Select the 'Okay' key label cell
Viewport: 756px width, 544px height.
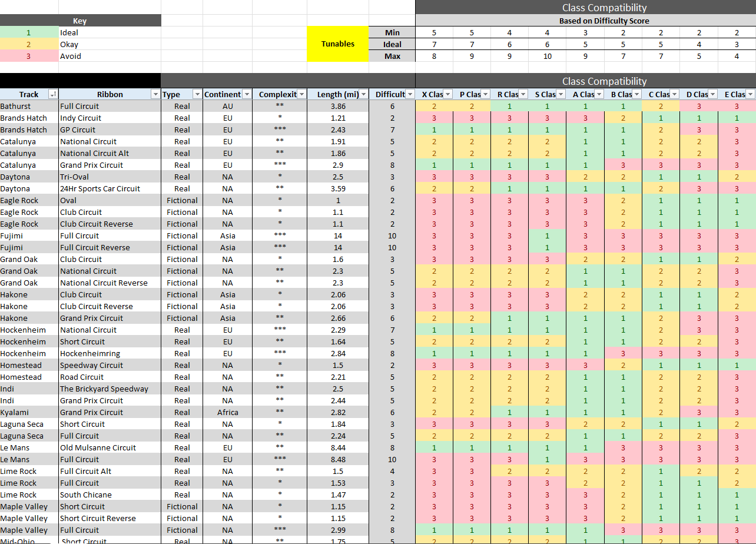(110, 44)
